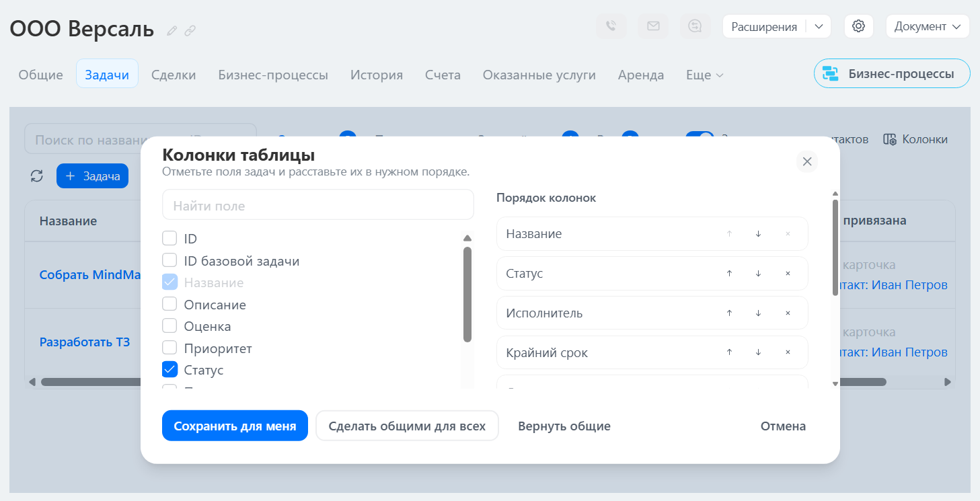Remove Исполнитель from column order
Image resolution: width=980 pixels, height=501 pixels.
coord(788,313)
